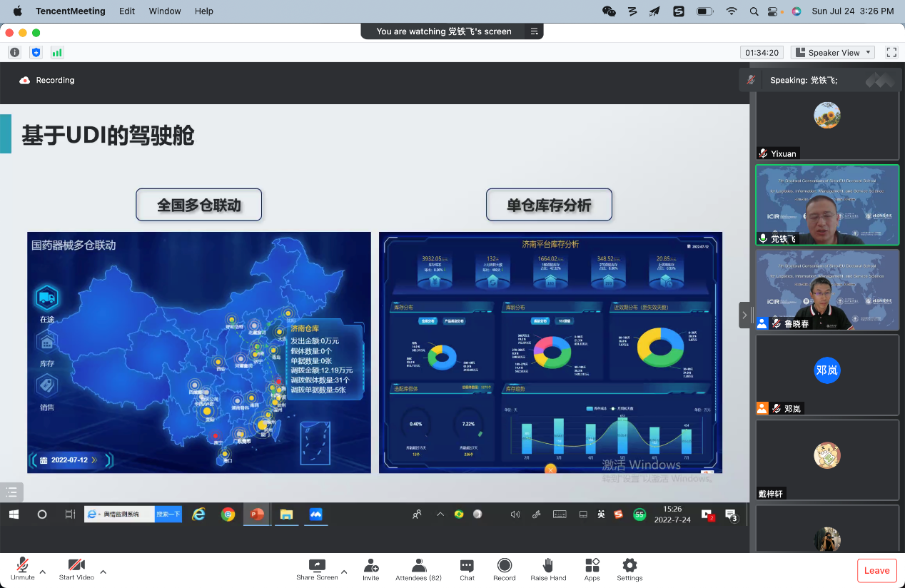The image size is (905, 588).
Task: Click the Unmute microphone icon
Action: click(x=22, y=564)
